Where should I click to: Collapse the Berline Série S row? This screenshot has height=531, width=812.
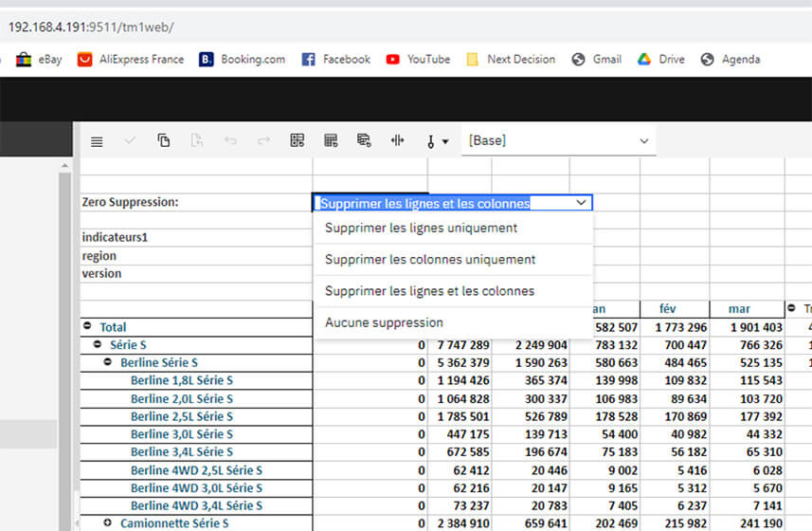[x=108, y=361]
